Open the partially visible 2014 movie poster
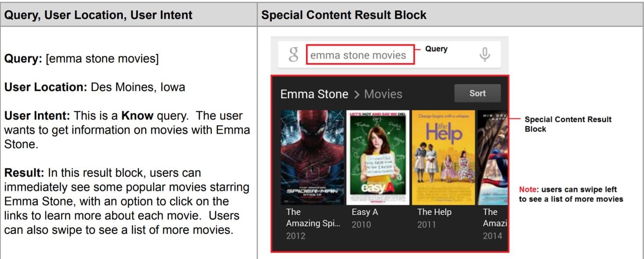The height and width of the screenshot is (259, 644). click(x=493, y=157)
